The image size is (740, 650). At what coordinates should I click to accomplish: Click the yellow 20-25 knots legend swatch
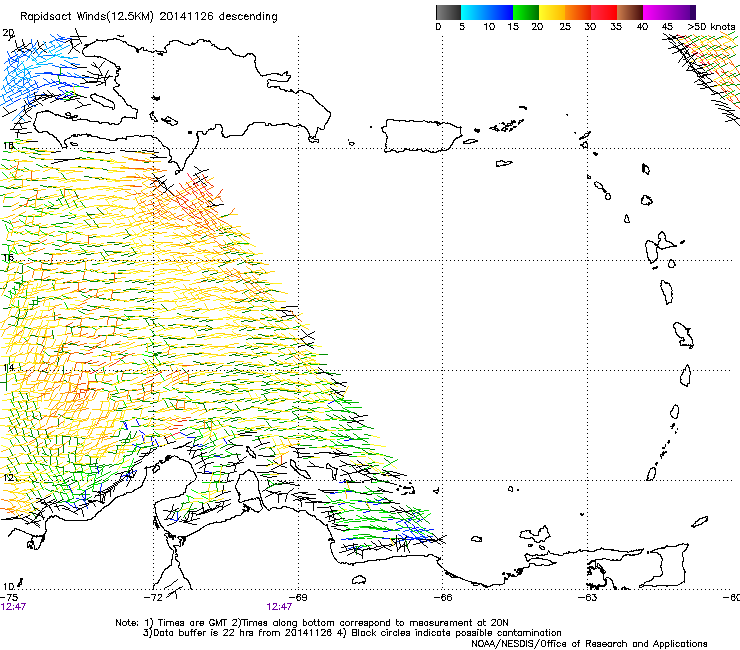552,12
